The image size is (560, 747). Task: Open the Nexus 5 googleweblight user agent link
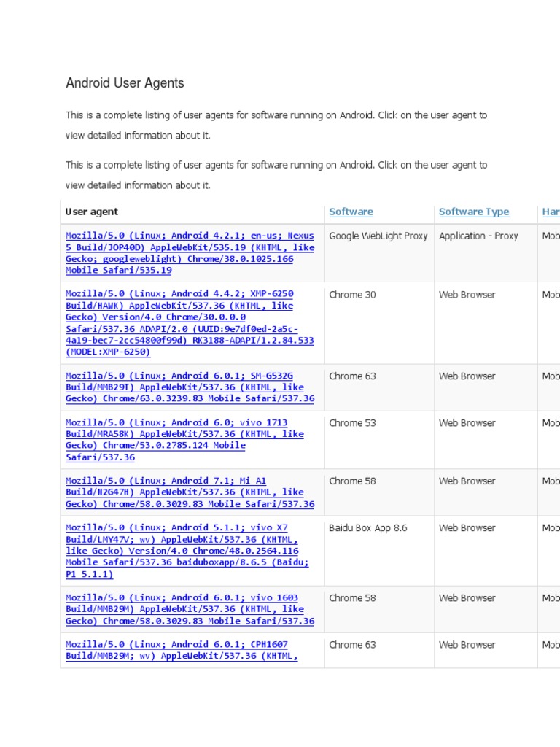point(190,253)
